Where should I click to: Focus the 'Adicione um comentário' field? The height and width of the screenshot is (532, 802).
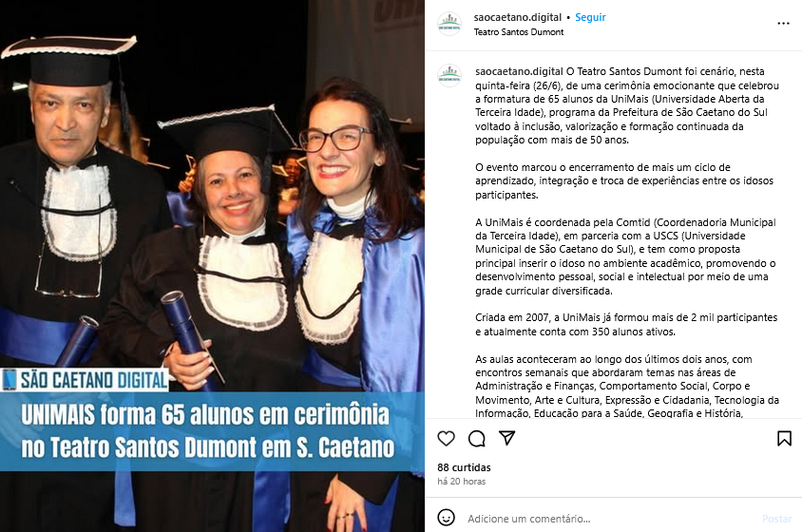click(x=609, y=519)
